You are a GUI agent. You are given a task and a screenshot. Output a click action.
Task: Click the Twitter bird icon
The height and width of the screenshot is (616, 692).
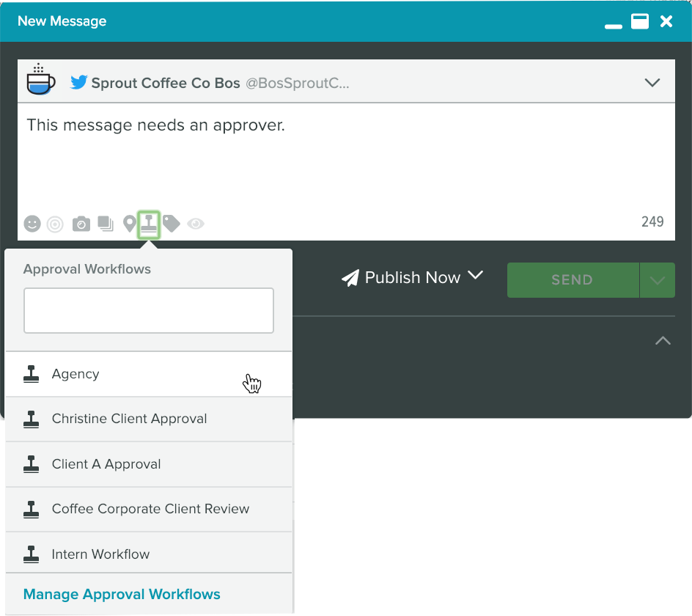point(79,82)
